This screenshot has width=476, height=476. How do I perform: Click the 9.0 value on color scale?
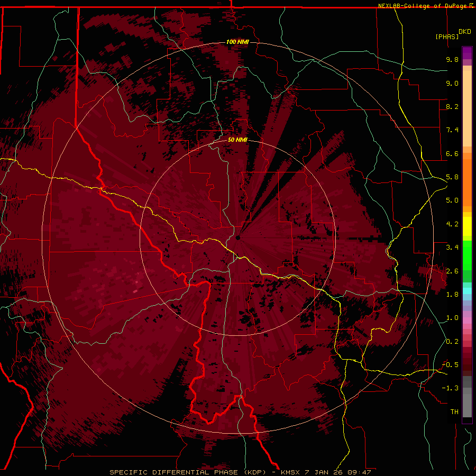tap(452, 83)
